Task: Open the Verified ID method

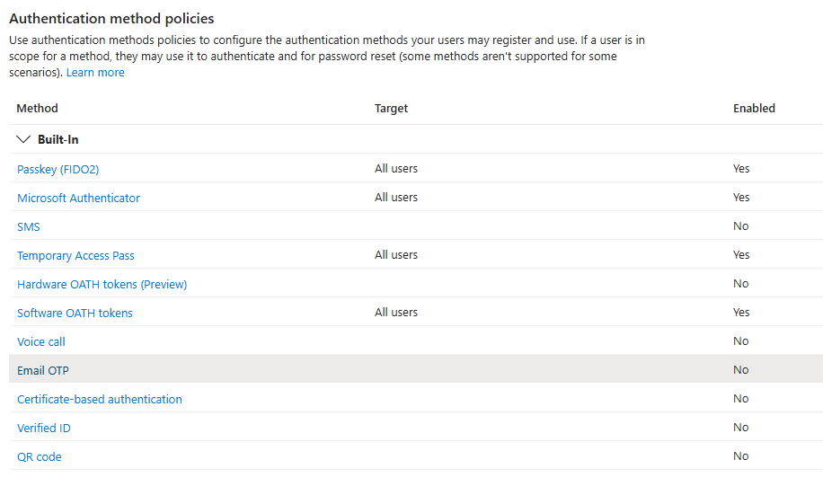Action: 43,428
